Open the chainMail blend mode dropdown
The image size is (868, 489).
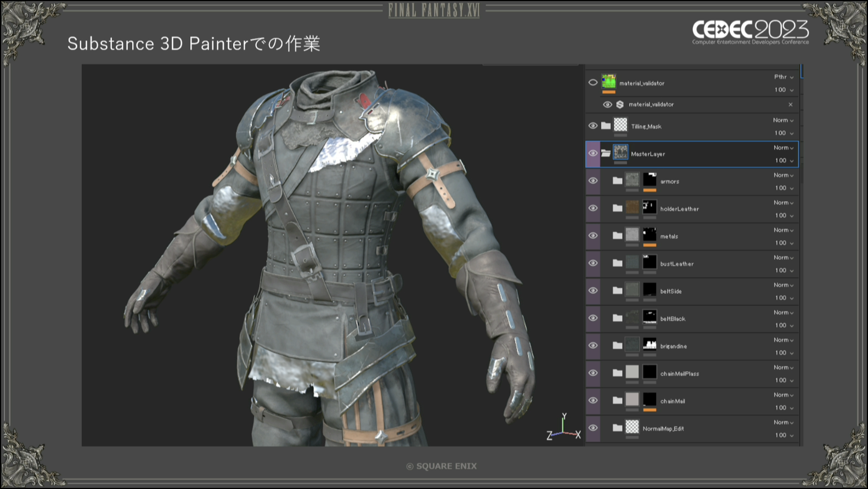(784, 395)
